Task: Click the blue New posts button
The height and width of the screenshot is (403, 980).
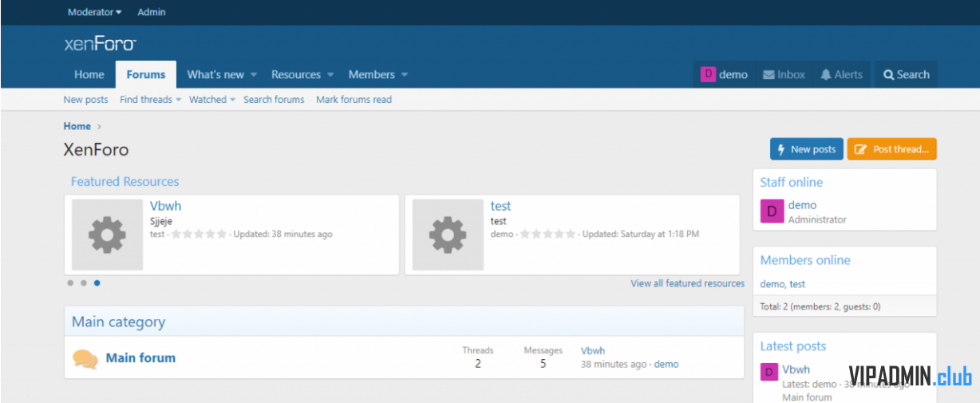Action: tap(806, 149)
